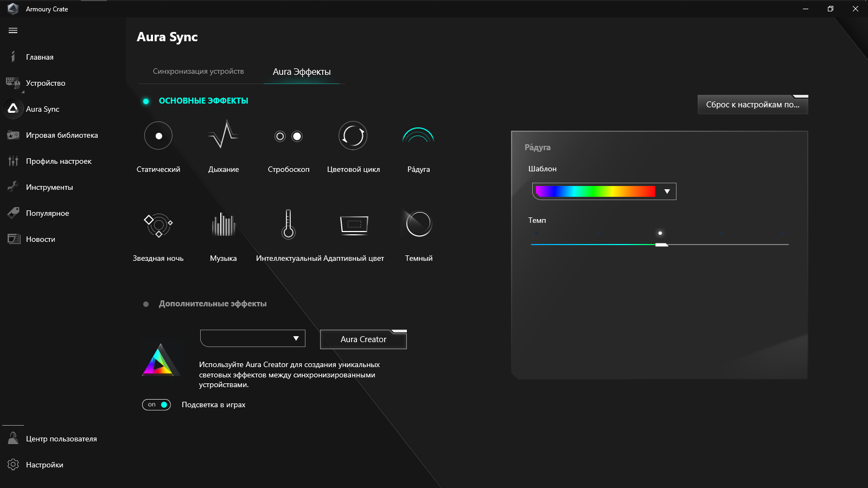
Task: Go to Профиль настроек menu label
Action: 59,161
